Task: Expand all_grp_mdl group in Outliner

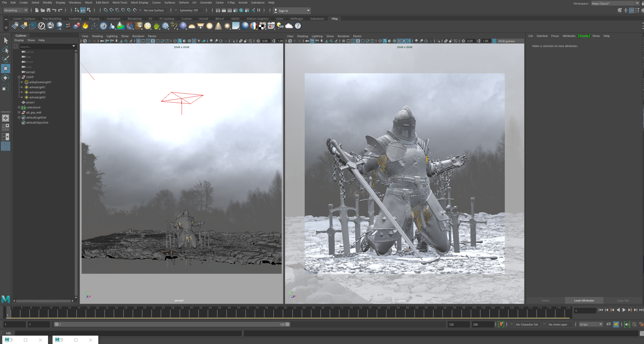Action: 19,112
